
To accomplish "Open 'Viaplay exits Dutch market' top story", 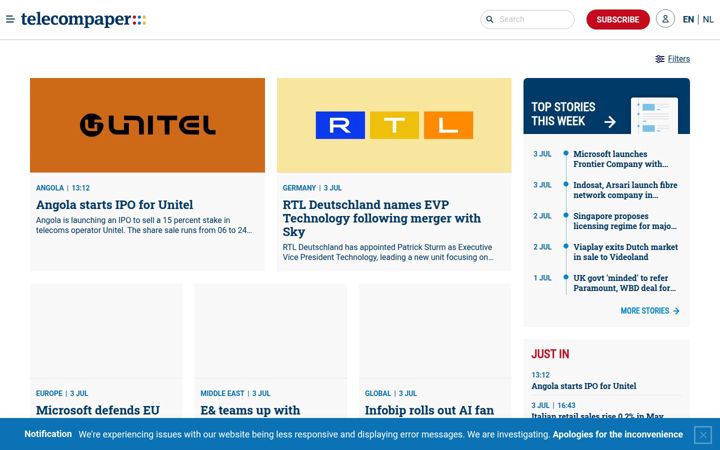I will pyautogui.click(x=625, y=252).
